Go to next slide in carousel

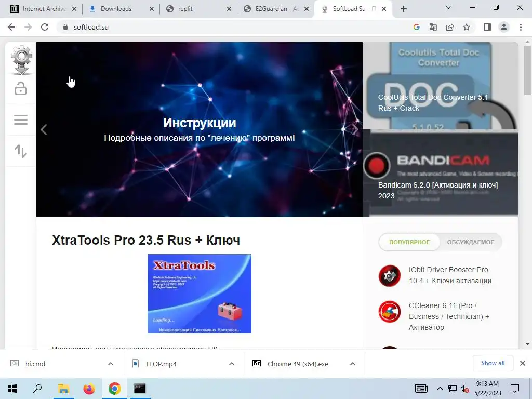(x=355, y=129)
